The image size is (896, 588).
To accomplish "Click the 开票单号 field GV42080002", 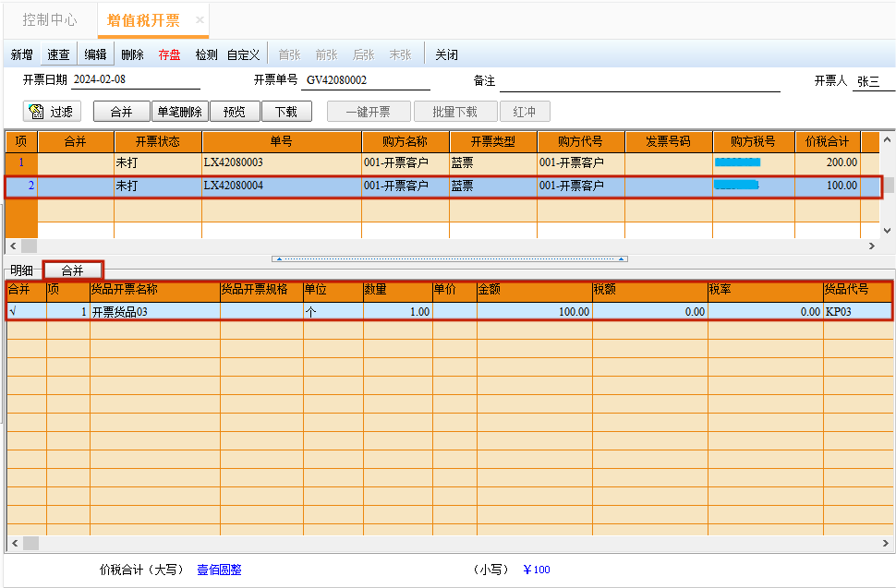I will (x=366, y=80).
